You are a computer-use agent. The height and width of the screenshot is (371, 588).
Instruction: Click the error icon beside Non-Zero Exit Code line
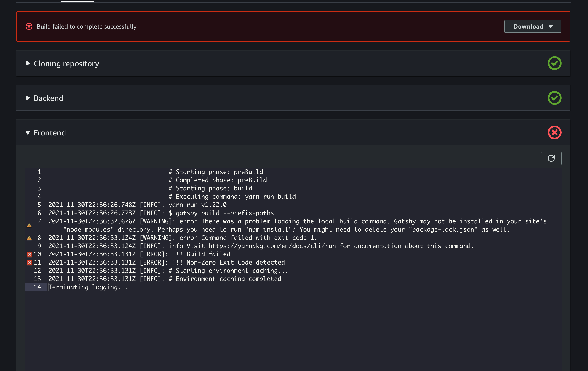(29, 262)
